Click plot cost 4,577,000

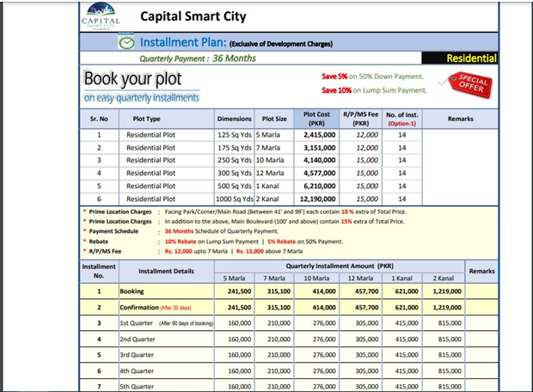pos(320,174)
